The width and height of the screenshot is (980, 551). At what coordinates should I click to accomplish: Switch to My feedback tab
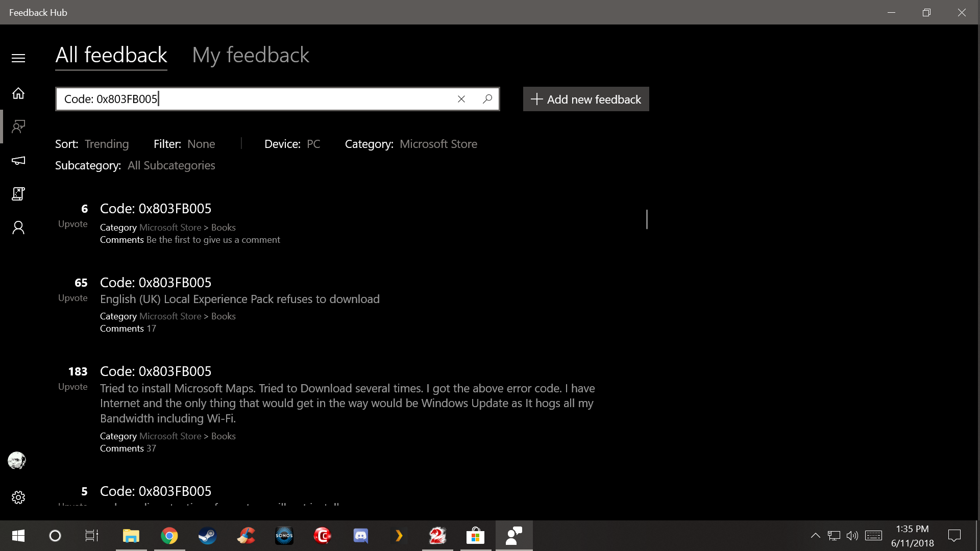(251, 55)
